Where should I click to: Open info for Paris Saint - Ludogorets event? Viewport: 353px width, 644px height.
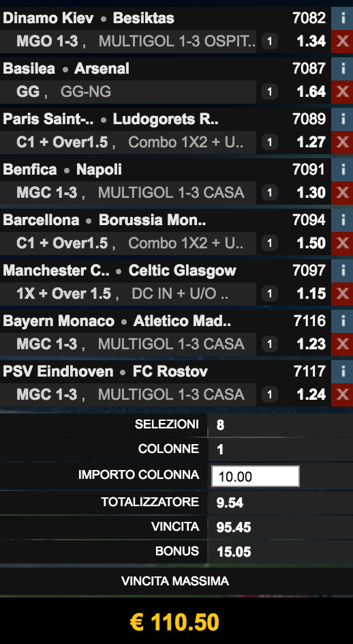click(x=342, y=119)
